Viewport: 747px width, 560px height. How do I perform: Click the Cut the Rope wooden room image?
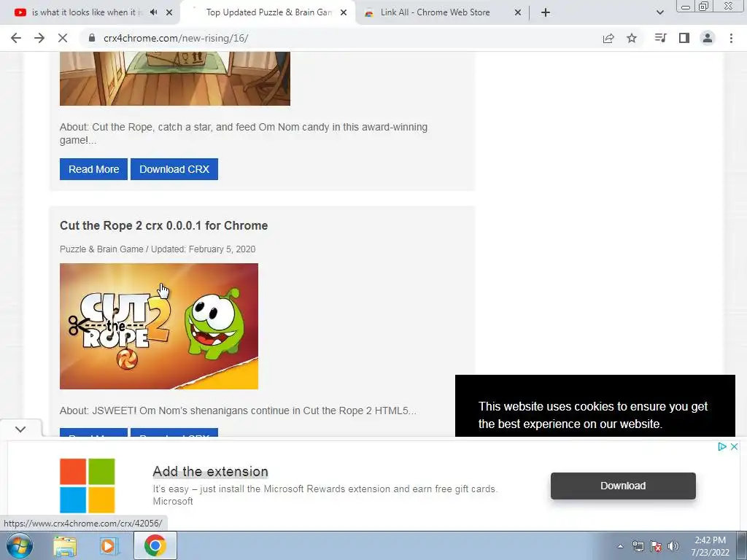[175, 79]
